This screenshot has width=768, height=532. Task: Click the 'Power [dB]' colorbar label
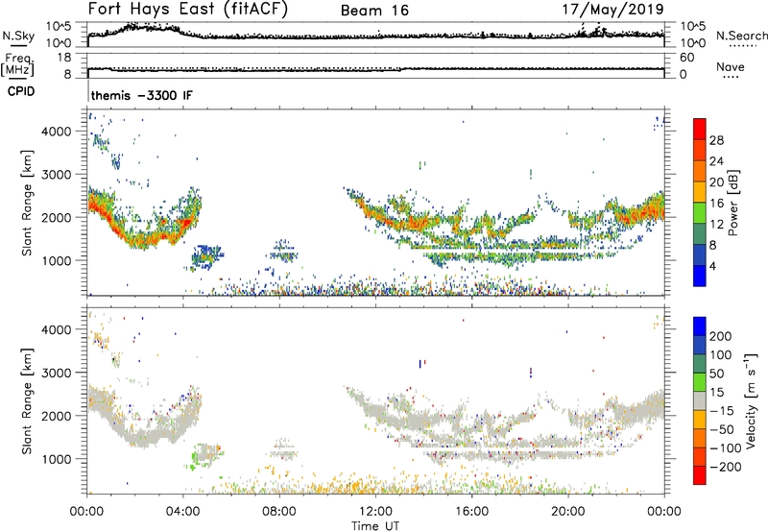tap(733, 203)
